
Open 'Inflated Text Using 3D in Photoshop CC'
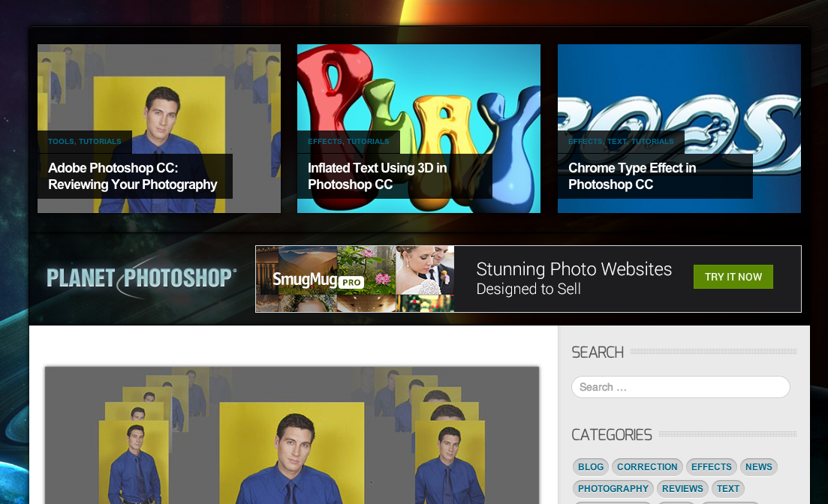click(377, 176)
